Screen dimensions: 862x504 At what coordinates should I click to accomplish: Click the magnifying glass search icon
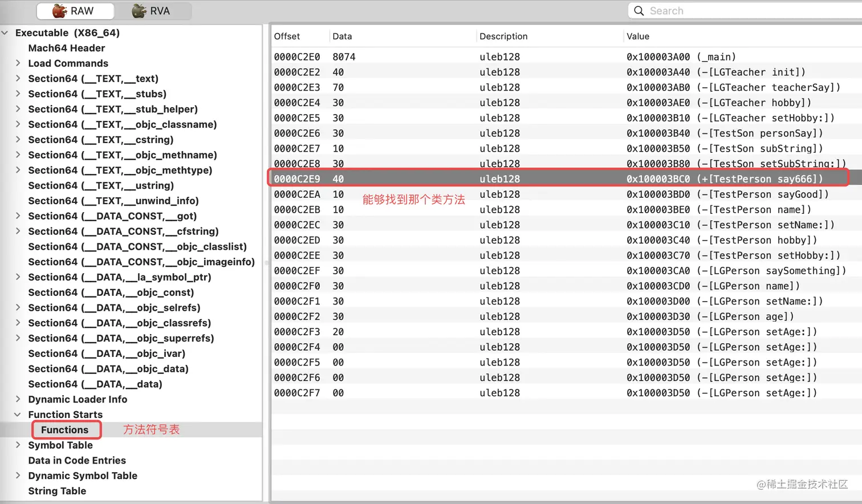(x=639, y=11)
